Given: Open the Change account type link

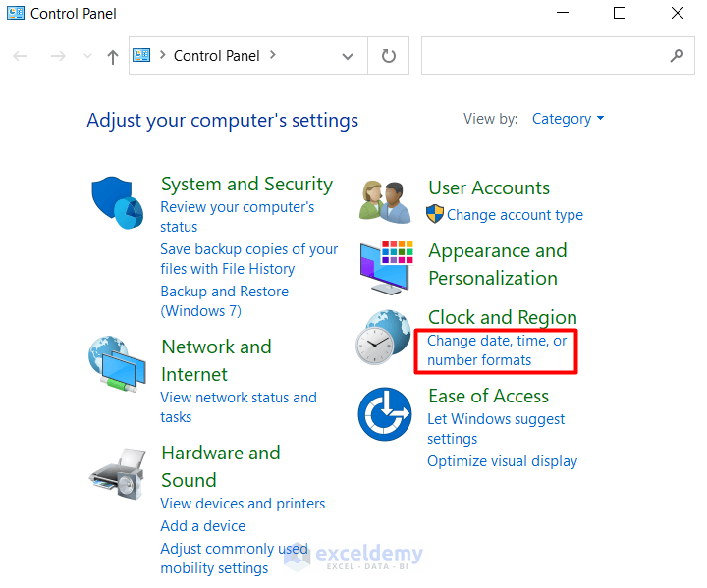Looking at the screenshot, I should tap(515, 215).
